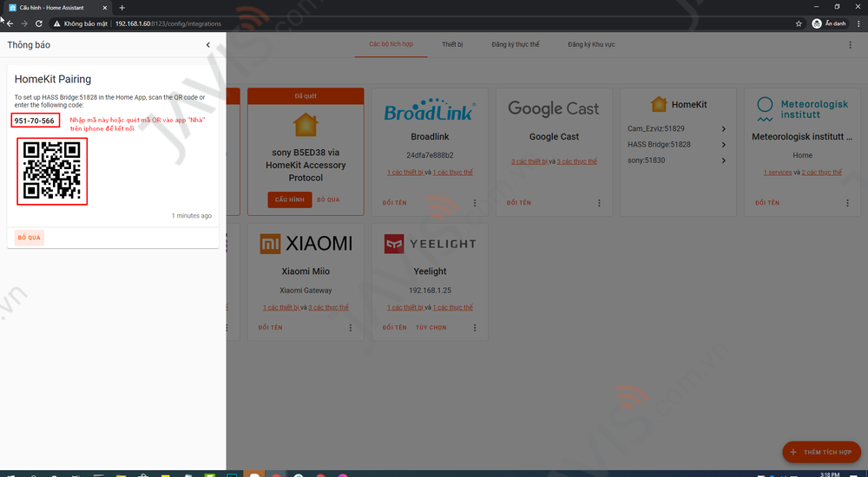Open Yeelight '1 các thiết bị' link
Image resolution: width=868 pixels, height=477 pixels.
coord(405,307)
